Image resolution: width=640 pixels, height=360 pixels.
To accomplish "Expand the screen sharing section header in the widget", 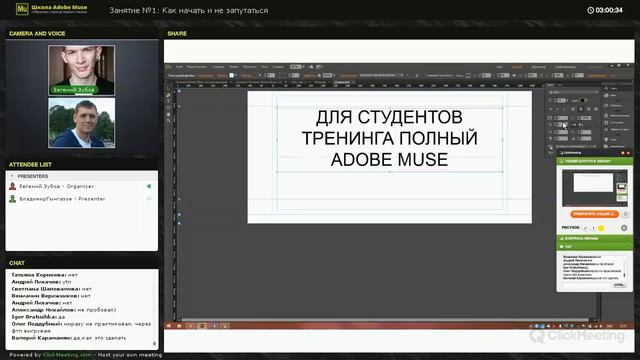I will pyautogui.click(x=594, y=161).
